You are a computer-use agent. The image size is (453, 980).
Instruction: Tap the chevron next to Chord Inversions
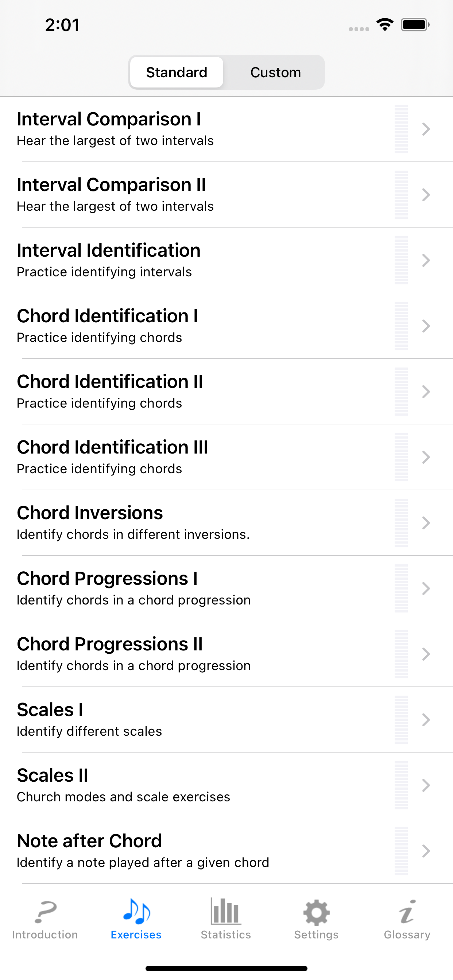click(426, 523)
